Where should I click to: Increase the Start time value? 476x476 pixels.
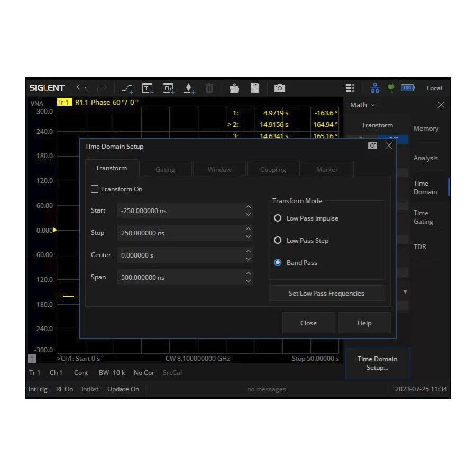click(x=248, y=207)
